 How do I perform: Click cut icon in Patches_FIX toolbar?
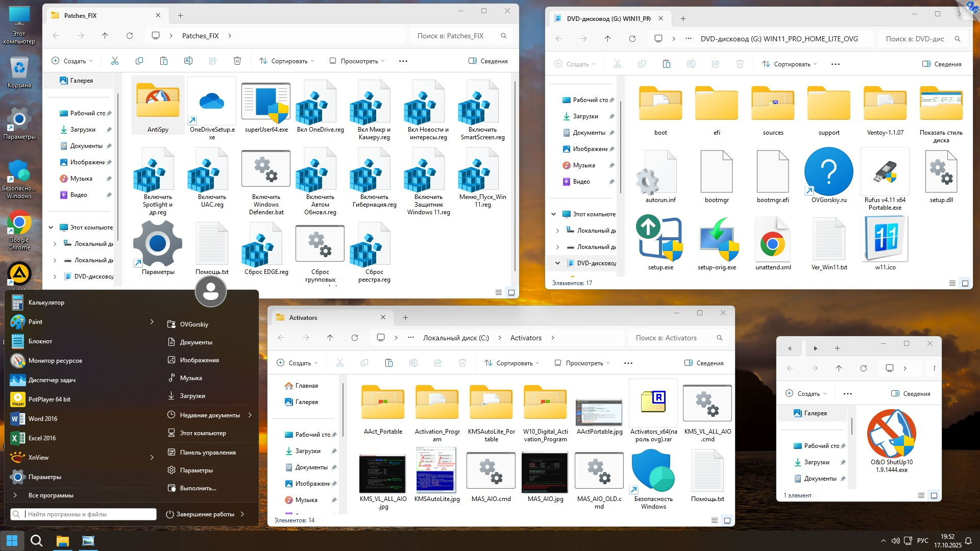pyautogui.click(x=115, y=61)
